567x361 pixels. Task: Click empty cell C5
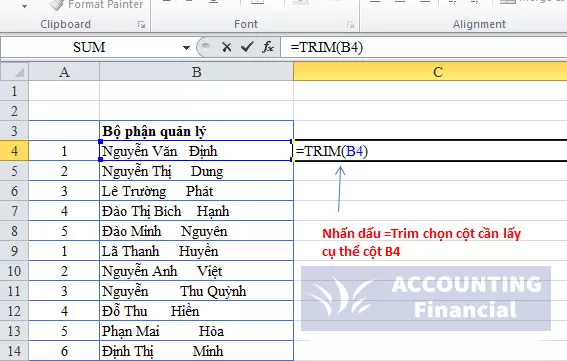tap(430, 171)
